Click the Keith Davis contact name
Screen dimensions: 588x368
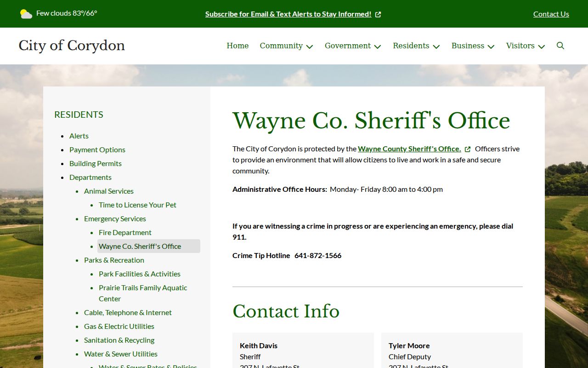tap(259, 345)
